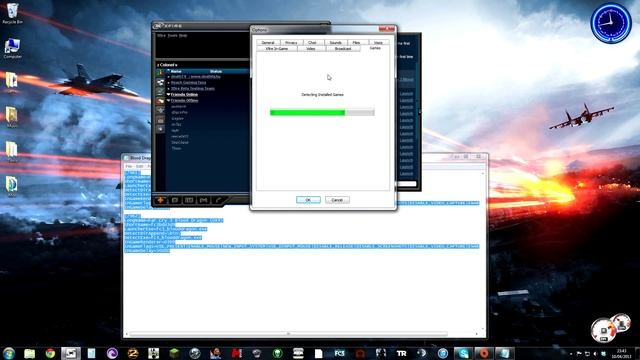Image resolution: width=640 pixels, height=360 pixels.
Task: Click the wrench icon in Xfire's bottom toolbar
Action: (218, 200)
